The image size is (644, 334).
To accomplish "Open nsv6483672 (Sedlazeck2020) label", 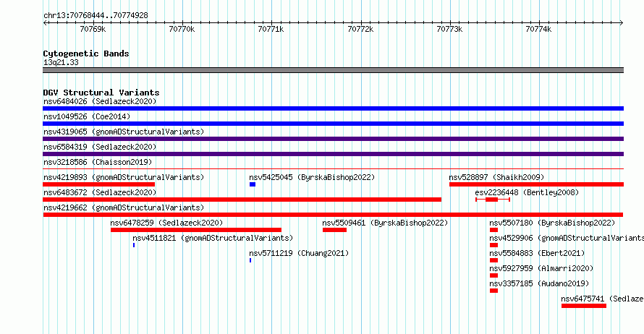I will pyautogui.click(x=100, y=192).
